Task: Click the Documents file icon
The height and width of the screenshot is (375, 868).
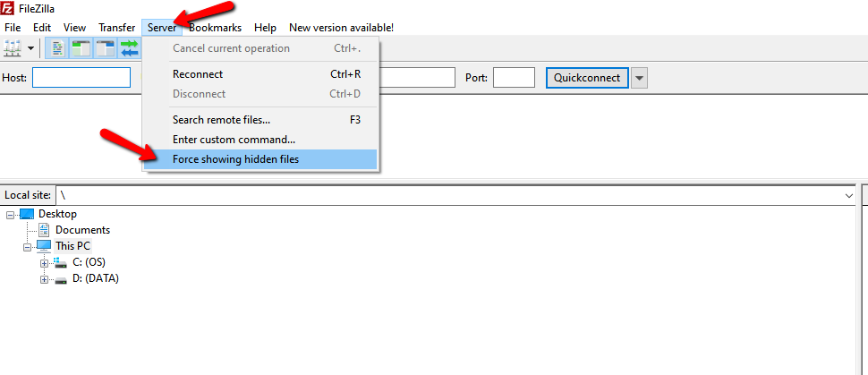Action: click(44, 230)
